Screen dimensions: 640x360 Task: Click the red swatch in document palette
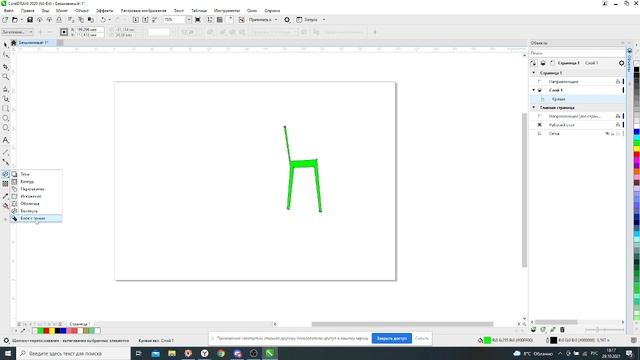(46, 331)
